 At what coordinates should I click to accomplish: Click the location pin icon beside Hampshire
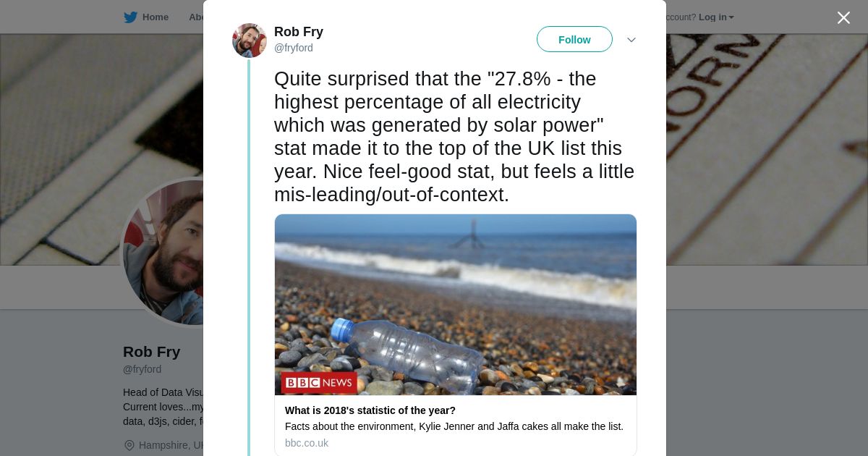point(129,445)
